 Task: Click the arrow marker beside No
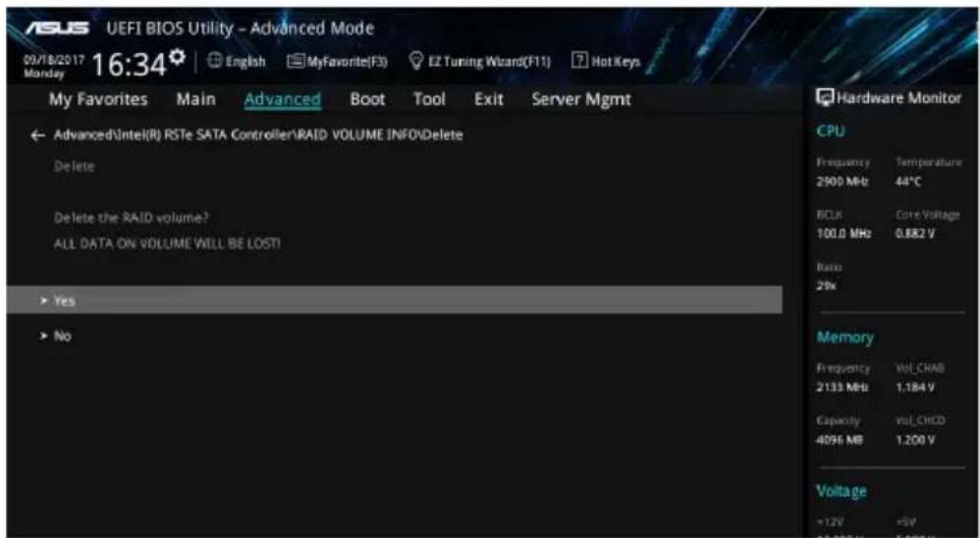point(44,336)
